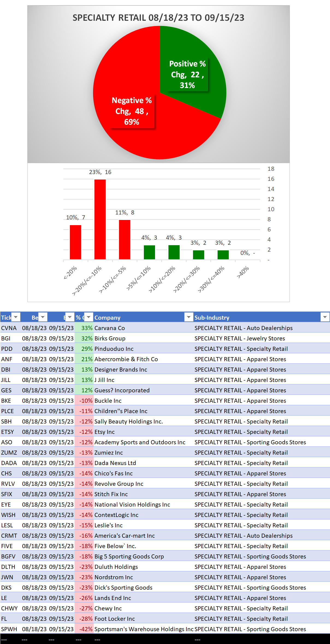
Task: Select the BGI ticker cell
Action: point(11,338)
